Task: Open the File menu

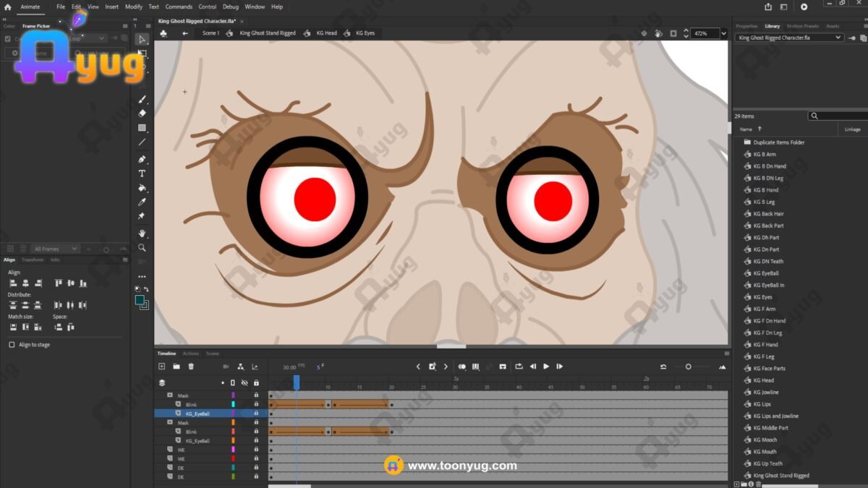Action: [61, 7]
